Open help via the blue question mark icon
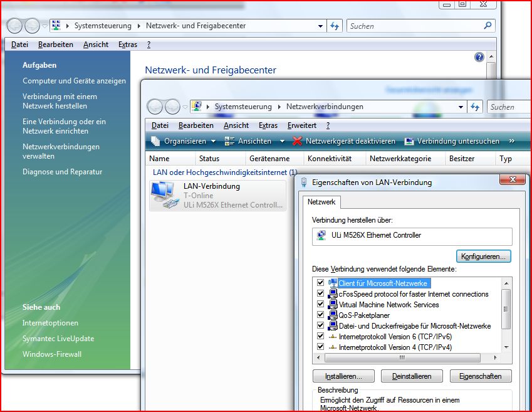 coord(479,57)
